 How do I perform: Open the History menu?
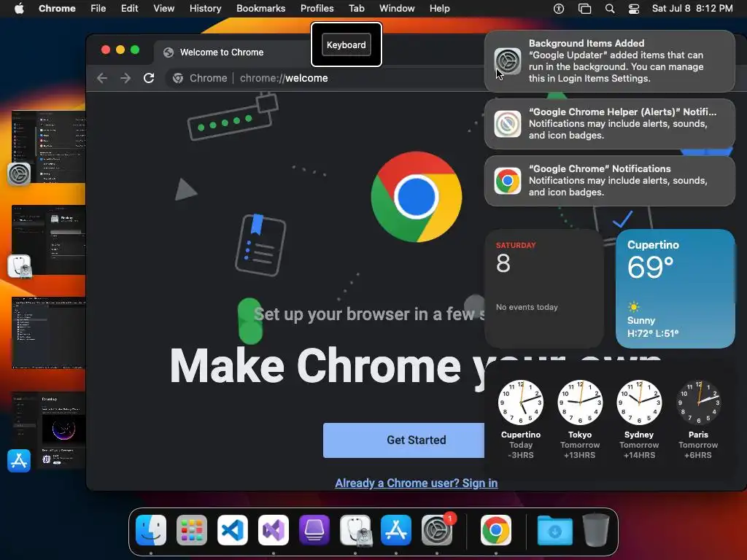[205, 9]
